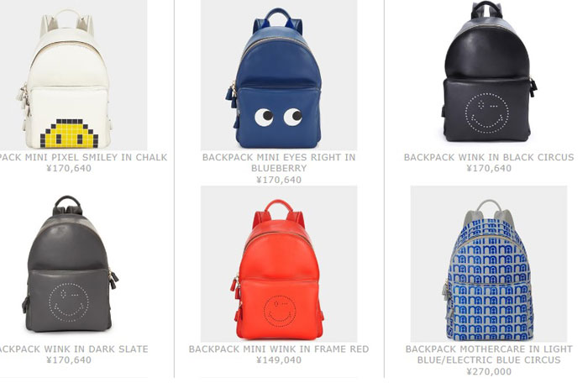Click Backpack Mini Eyes Right in Blueberry title

(x=279, y=162)
